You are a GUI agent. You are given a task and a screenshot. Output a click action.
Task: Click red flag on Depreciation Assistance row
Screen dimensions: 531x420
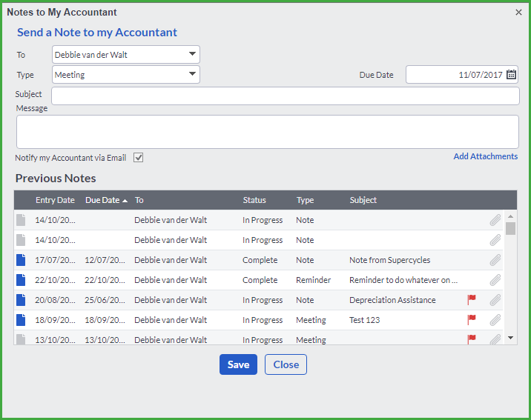pos(472,299)
